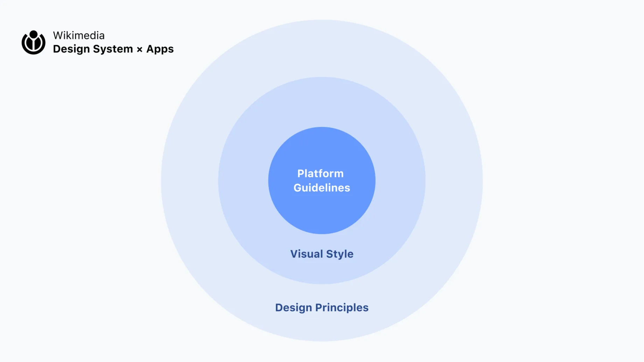The image size is (644, 362).
Task: Select the "Wikimedia" title text
Action: pos(79,35)
